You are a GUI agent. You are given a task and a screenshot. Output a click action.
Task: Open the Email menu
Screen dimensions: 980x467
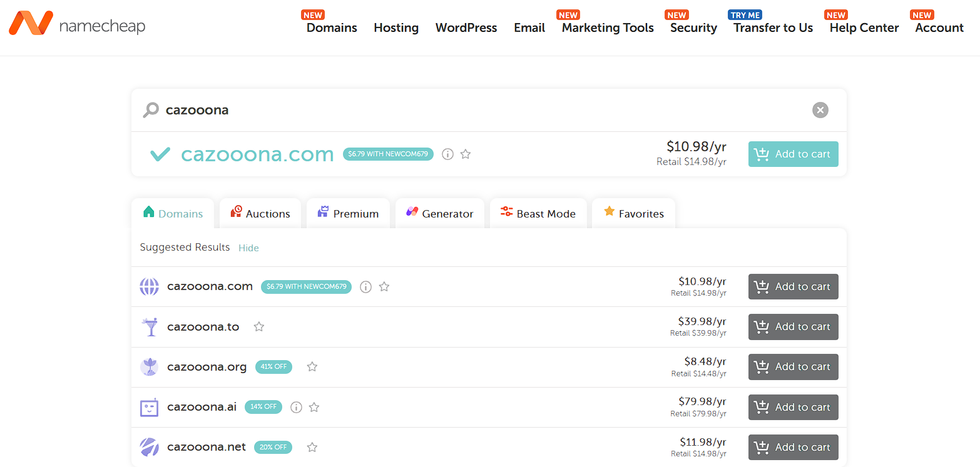pos(529,28)
